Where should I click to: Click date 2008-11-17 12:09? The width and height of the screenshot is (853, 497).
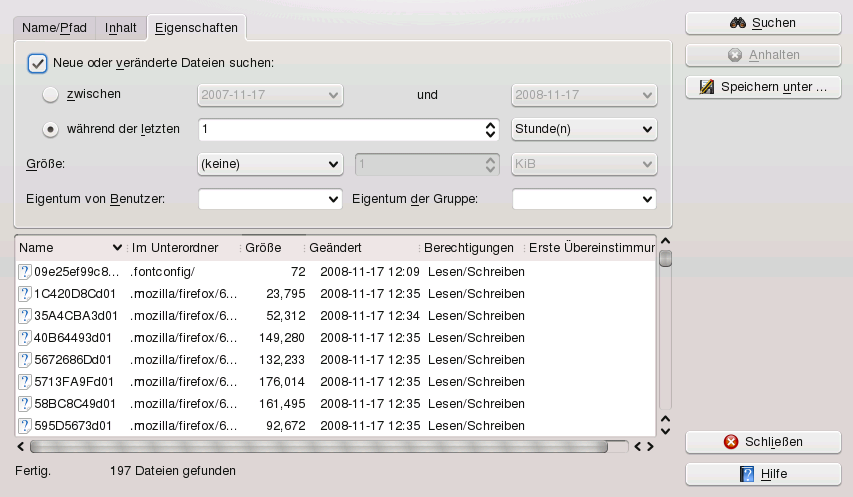(370, 272)
